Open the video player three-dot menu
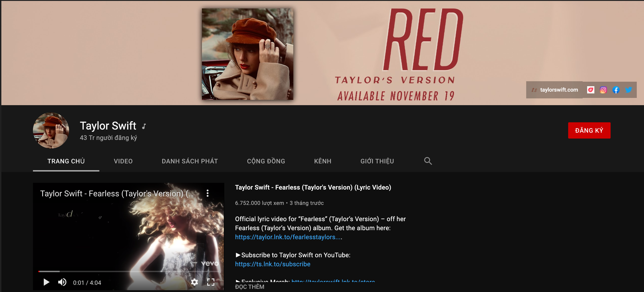Screen dimensions: 644x292 pyautogui.click(x=208, y=193)
